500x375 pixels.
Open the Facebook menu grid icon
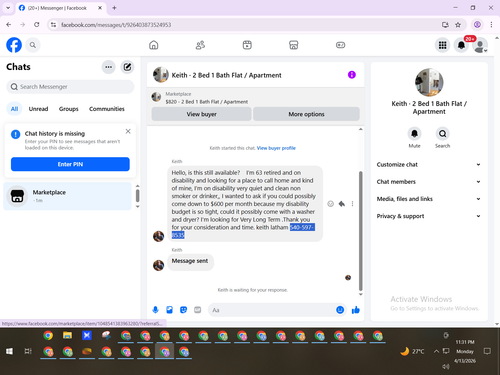click(x=442, y=45)
